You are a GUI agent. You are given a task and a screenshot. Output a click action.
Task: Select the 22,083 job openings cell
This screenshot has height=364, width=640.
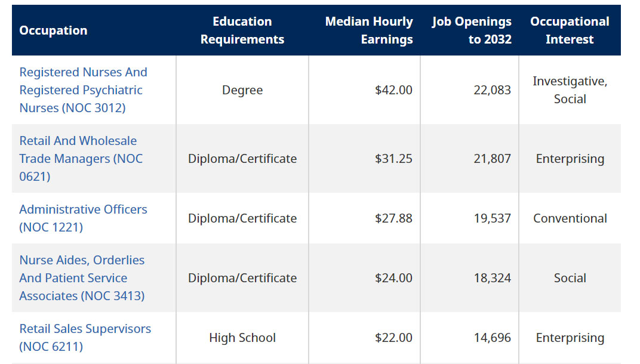click(469, 90)
